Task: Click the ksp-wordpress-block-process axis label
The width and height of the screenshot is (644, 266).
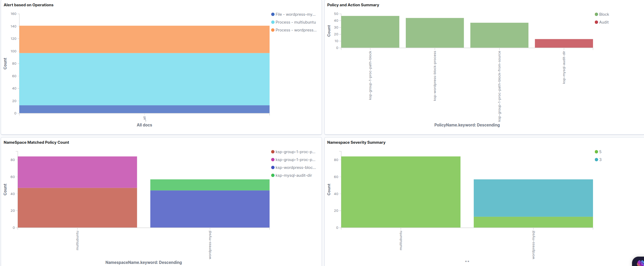Action: point(435,76)
